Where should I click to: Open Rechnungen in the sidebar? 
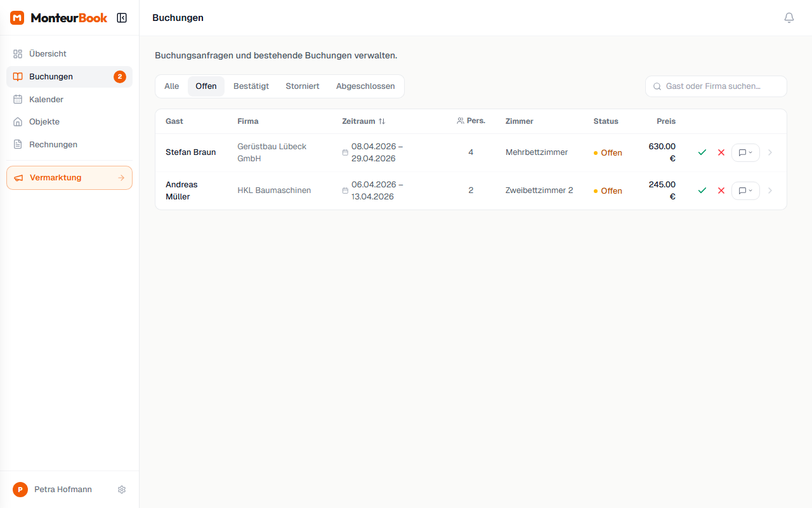click(53, 145)
